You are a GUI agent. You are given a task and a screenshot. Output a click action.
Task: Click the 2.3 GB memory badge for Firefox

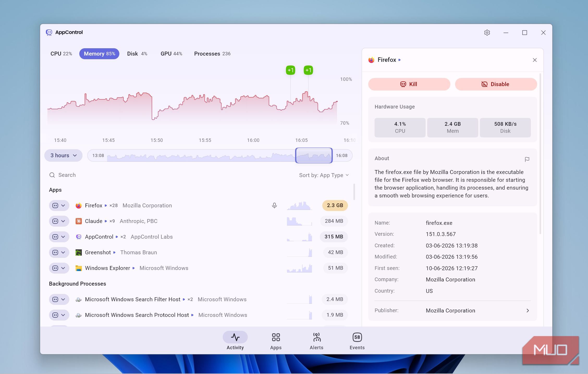(335, 206)
